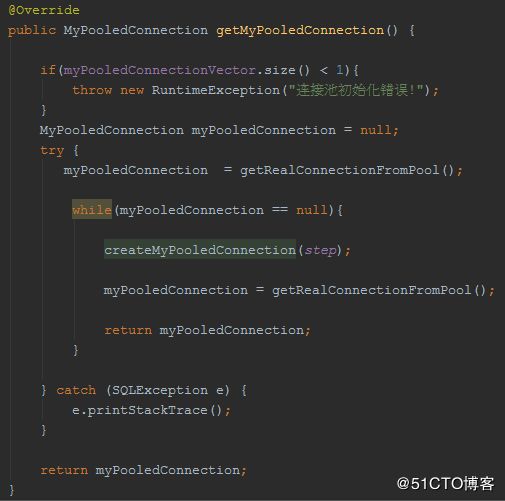Click the throw keyword
This screenshot has width=505, height=501.
(92, 90)
